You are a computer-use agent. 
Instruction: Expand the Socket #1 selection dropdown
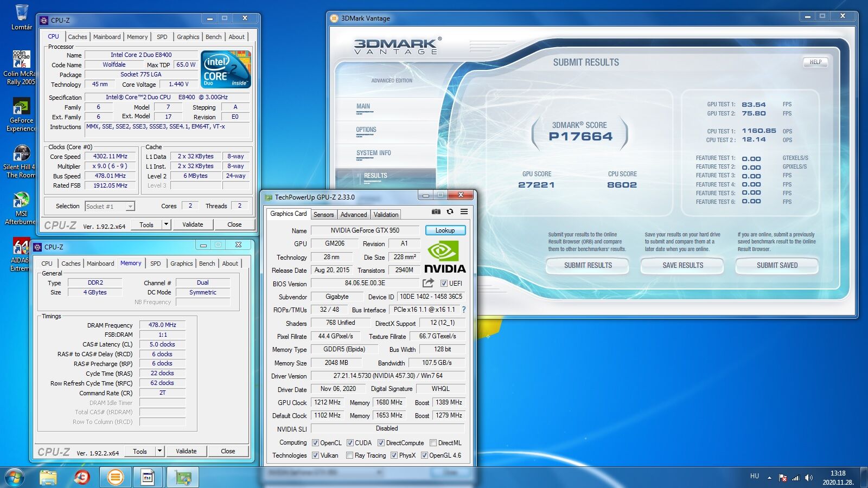(130, 207)
